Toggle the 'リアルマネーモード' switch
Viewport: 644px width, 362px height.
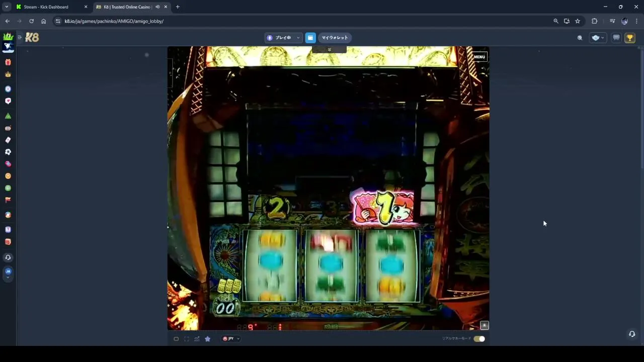coord(479,339)
